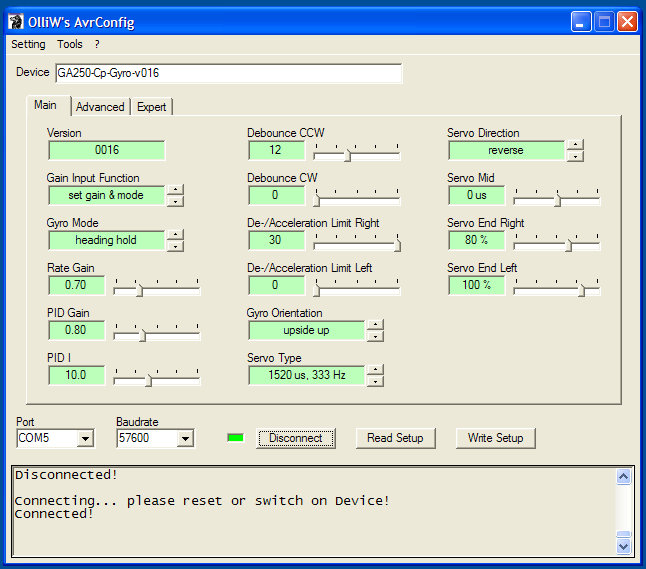Click the Rate Gain slider

point(157,289)
